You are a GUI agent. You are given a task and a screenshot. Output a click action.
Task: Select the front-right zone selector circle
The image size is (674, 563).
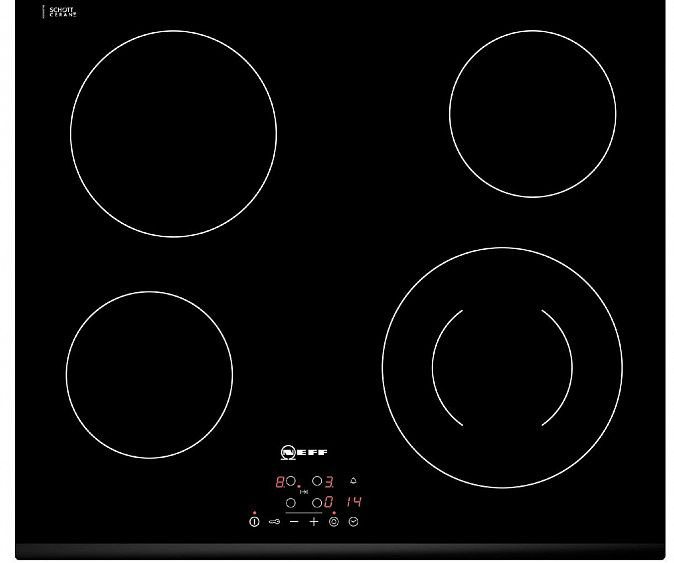(316, 502)
